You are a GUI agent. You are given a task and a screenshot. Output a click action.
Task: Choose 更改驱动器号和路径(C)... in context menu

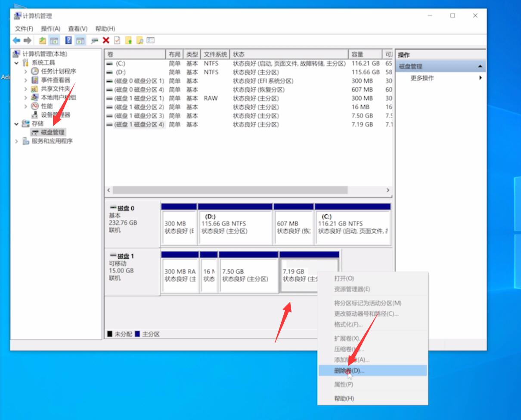[372, 314]
